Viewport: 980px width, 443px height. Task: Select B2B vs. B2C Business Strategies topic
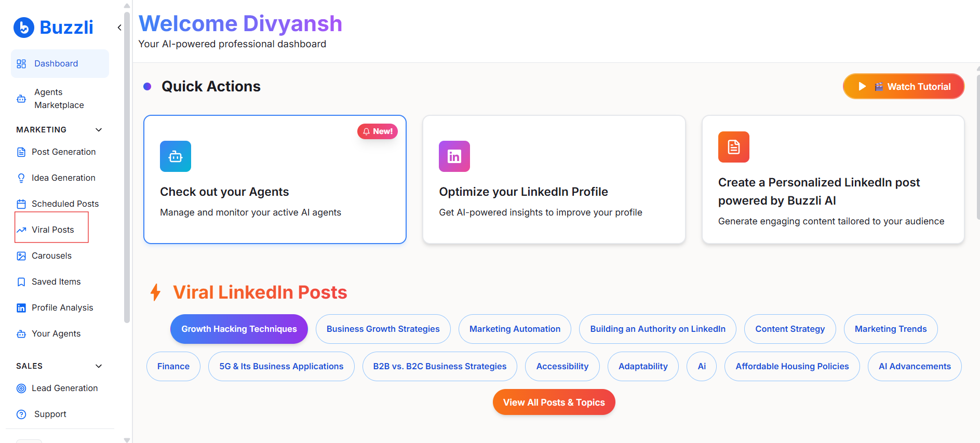tap(440, 366)
